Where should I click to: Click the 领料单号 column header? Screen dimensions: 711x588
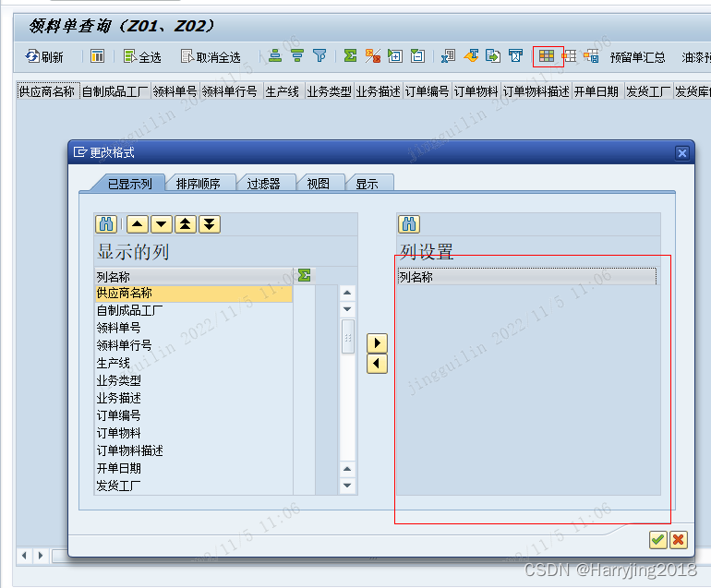[175, 91]
